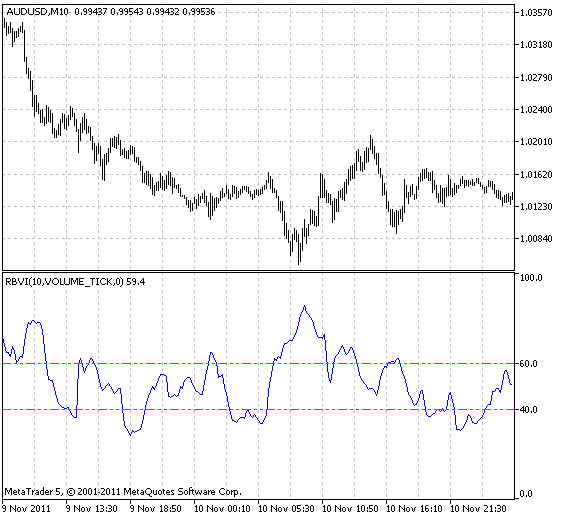Click the 60.0 indicator level label
This screenshot has width=567, height=520.
528,363
